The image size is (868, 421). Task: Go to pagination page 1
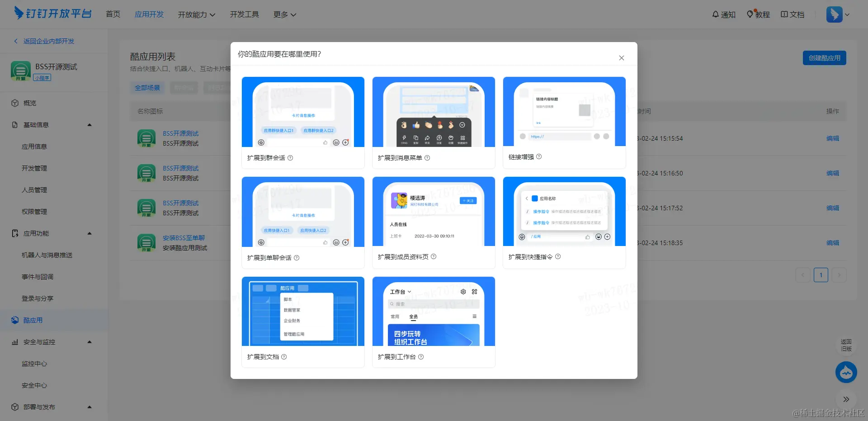pyautogui.click(x=821, y=275)
